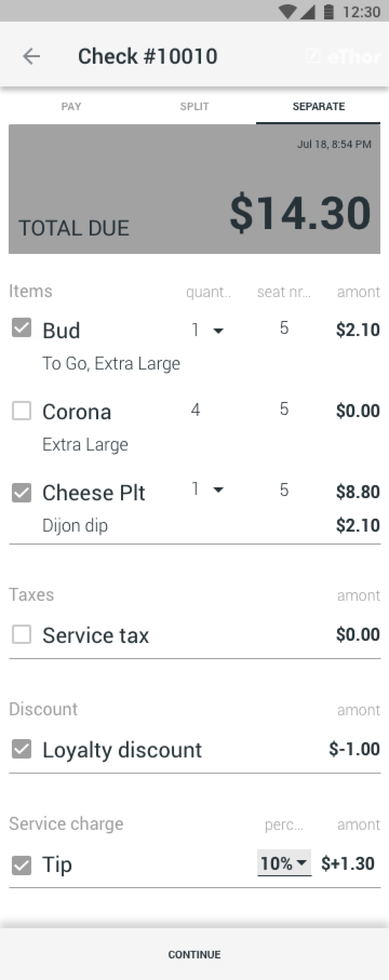Open the Bud quantity dropdown

[207, 330]
